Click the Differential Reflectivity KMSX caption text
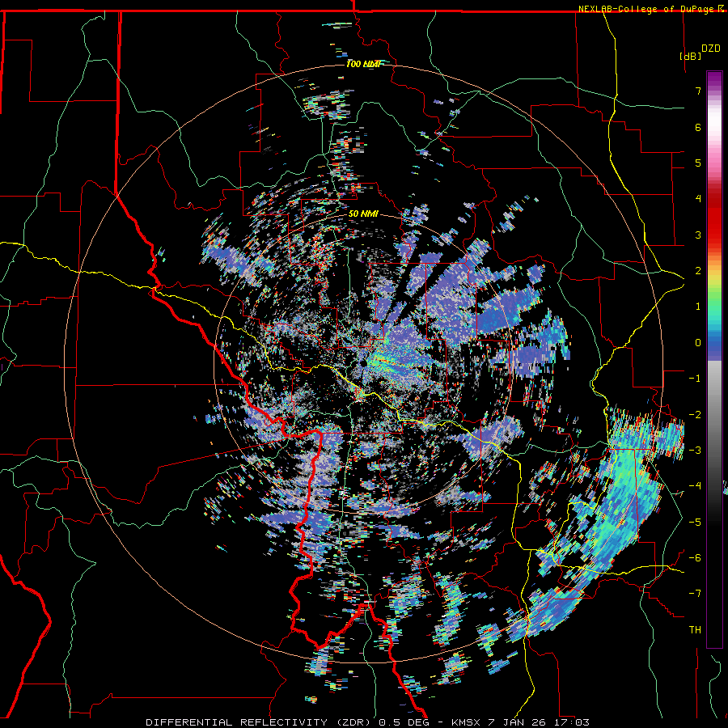Viewport: 728px width, 728px height. 368,722
